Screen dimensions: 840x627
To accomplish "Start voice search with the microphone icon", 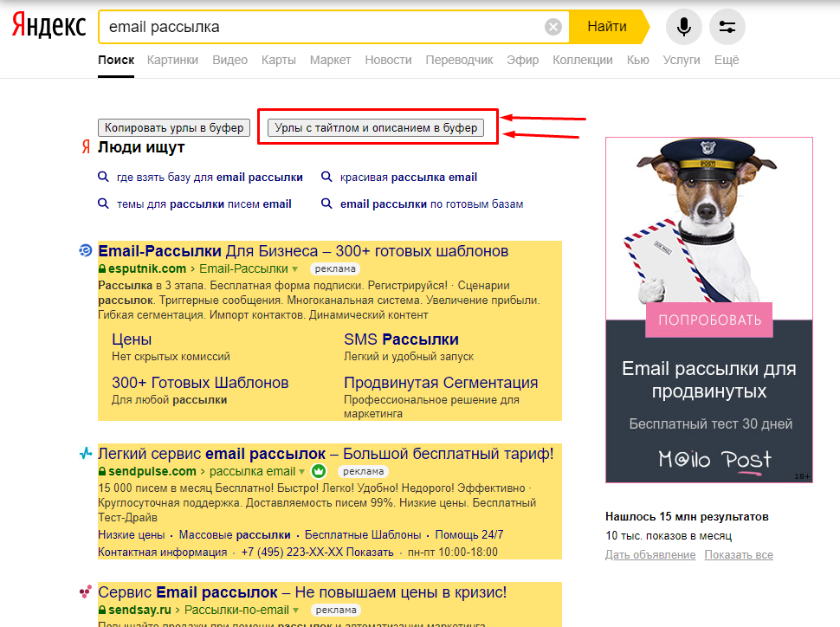I will tap(683, 27).
